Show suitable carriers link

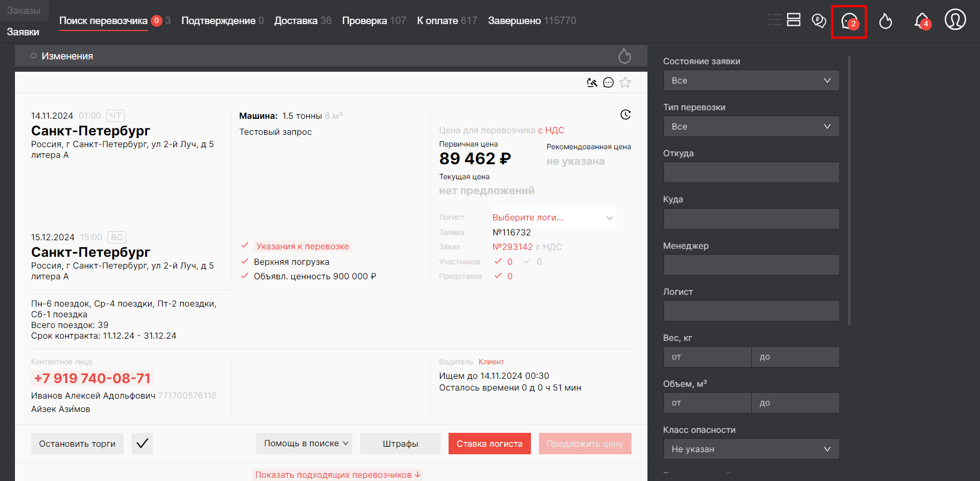pyautogui.click(x=338, y=475)
